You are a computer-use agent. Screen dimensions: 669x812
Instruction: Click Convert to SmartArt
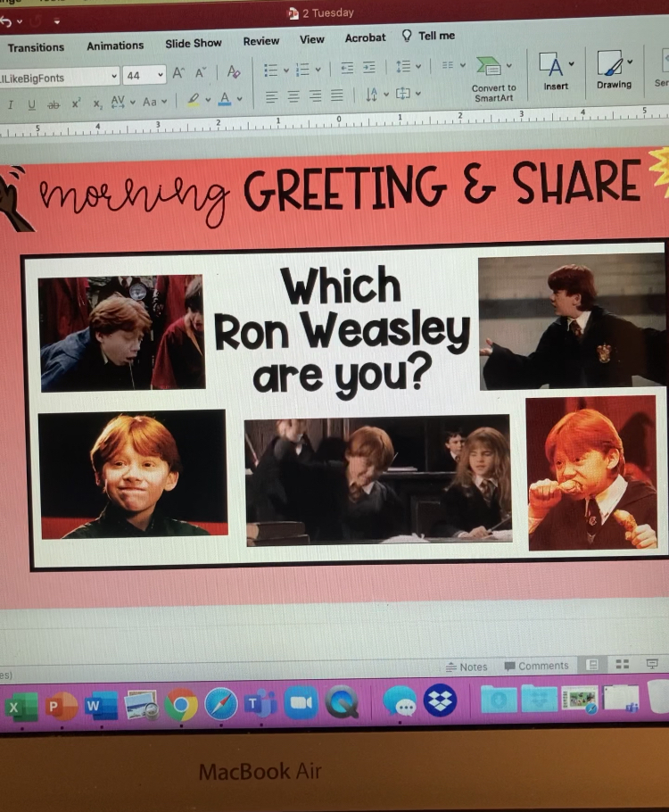point(493,79)
